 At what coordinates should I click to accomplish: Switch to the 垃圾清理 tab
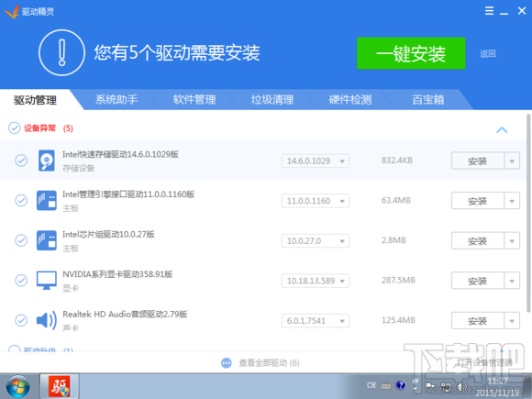click(272, 99)
